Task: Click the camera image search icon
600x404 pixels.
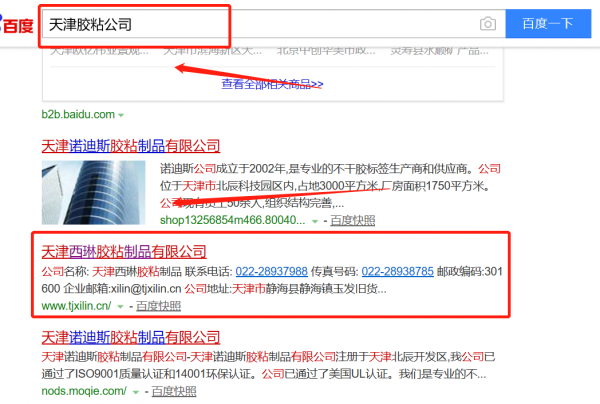Action: [487, 23]
